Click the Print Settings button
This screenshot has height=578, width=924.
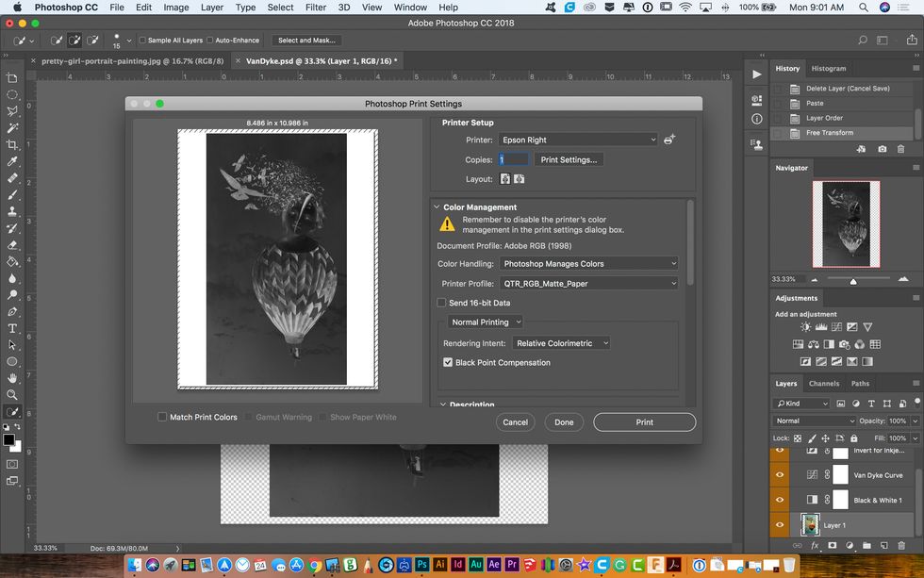(569, 159)
